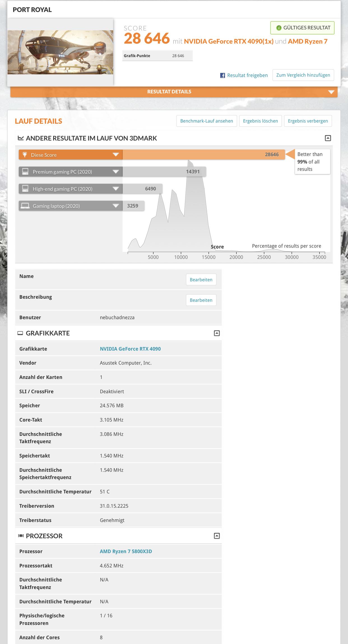348x644 pixels.
Task: Click the laptop icon on Gaming laptop row
Action: point(25,206)
